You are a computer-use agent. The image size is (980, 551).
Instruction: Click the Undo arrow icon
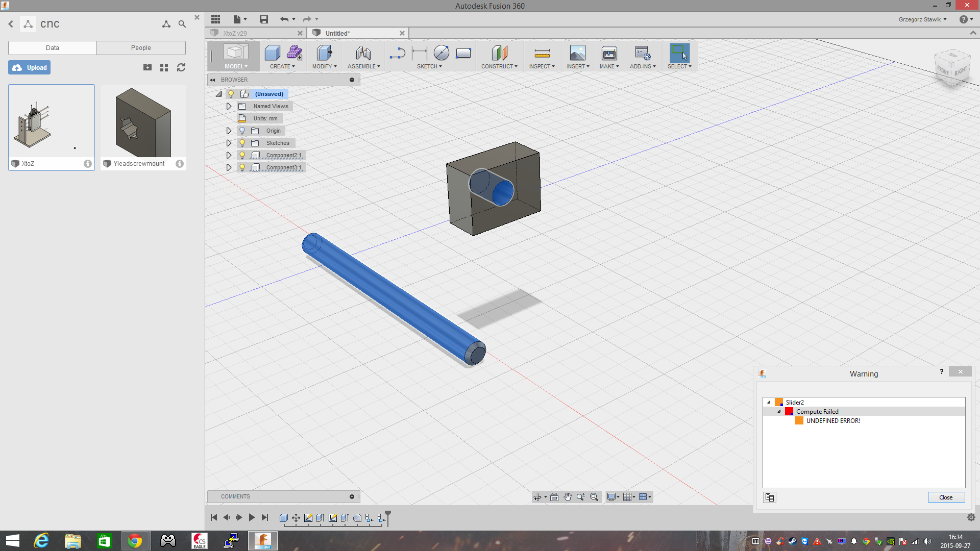click(x=284, y=19)
